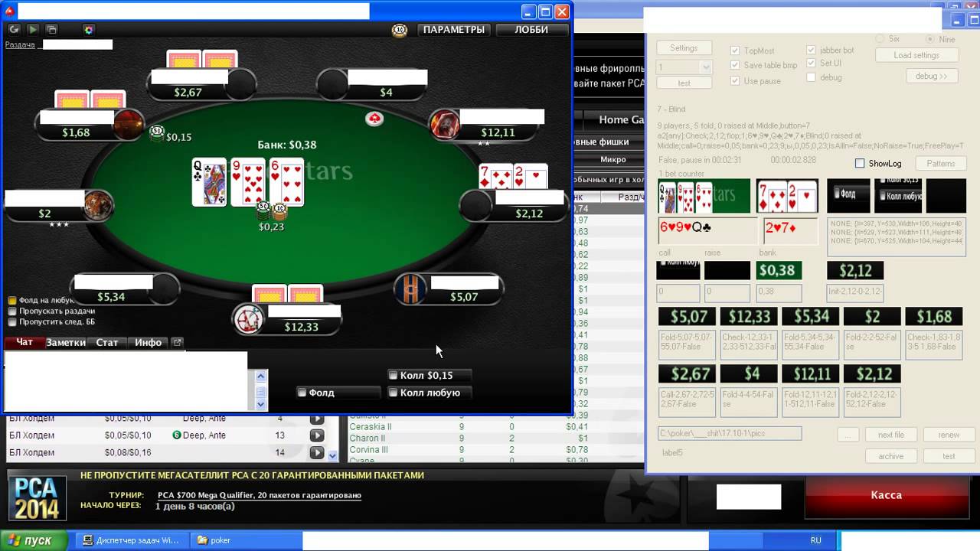Click the Settings button in bot window

click(684, 48)
